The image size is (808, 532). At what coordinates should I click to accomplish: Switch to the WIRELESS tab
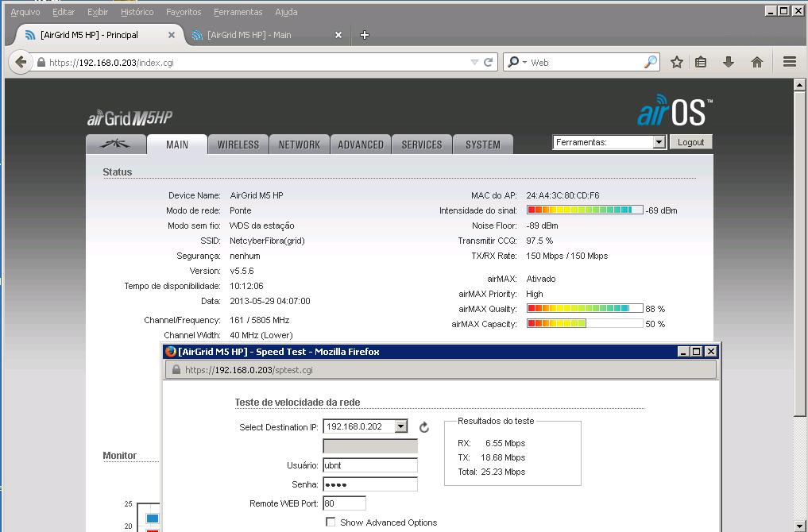tap(238, 145)
